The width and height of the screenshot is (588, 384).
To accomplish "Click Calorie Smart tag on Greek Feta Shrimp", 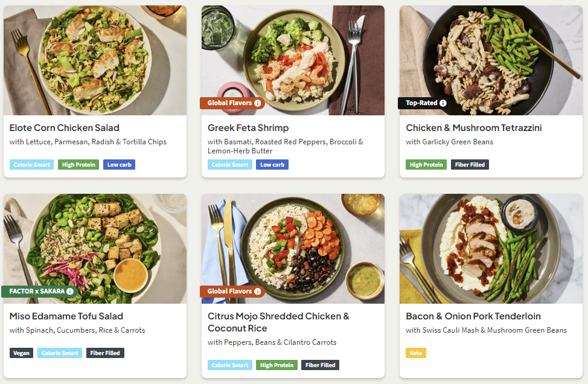I will pyautogui.click(x=230, y=165).
